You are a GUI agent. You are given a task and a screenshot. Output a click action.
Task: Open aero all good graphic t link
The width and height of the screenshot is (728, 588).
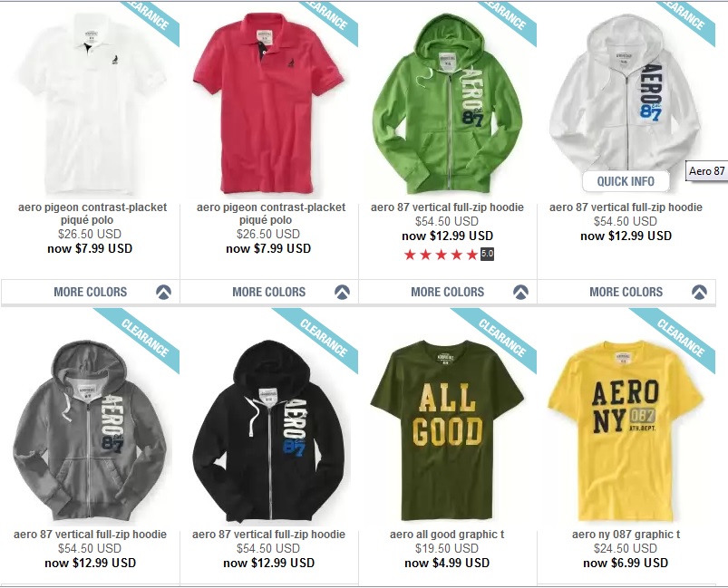[447, 535]
